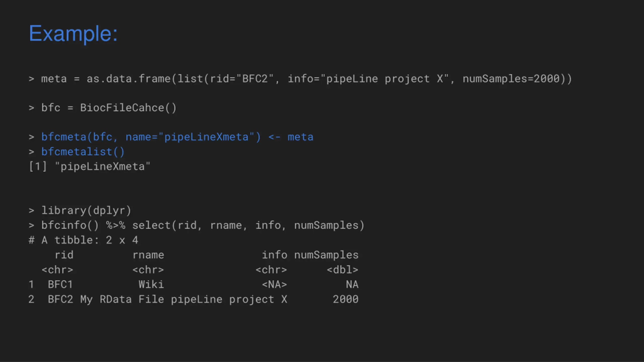Click the "2000" value in the table
The image size is (644, 362).
pyautogui.click(x=345, y=299)
